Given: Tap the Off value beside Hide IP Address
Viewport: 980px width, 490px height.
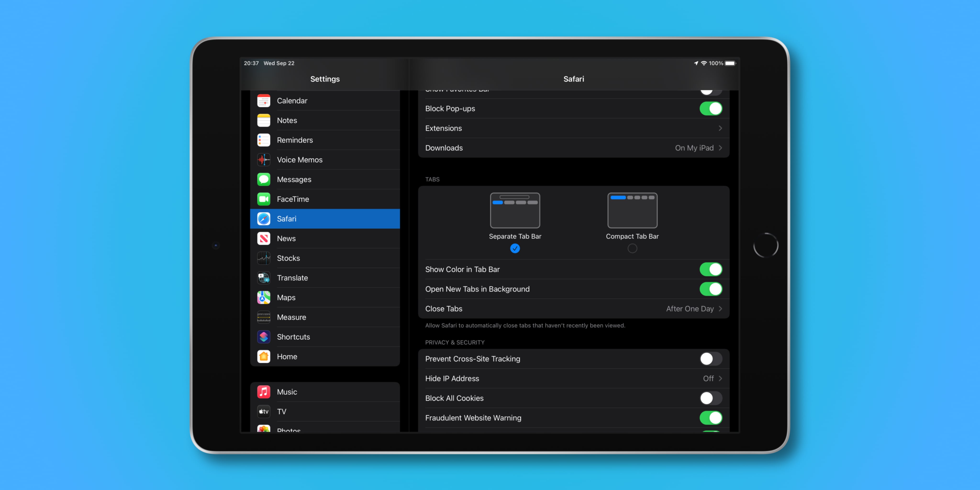Looking at the screenshot, I should point(708,379).
